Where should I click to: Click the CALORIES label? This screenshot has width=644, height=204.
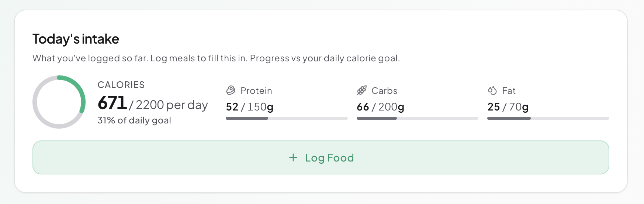[x=121, y=85]
